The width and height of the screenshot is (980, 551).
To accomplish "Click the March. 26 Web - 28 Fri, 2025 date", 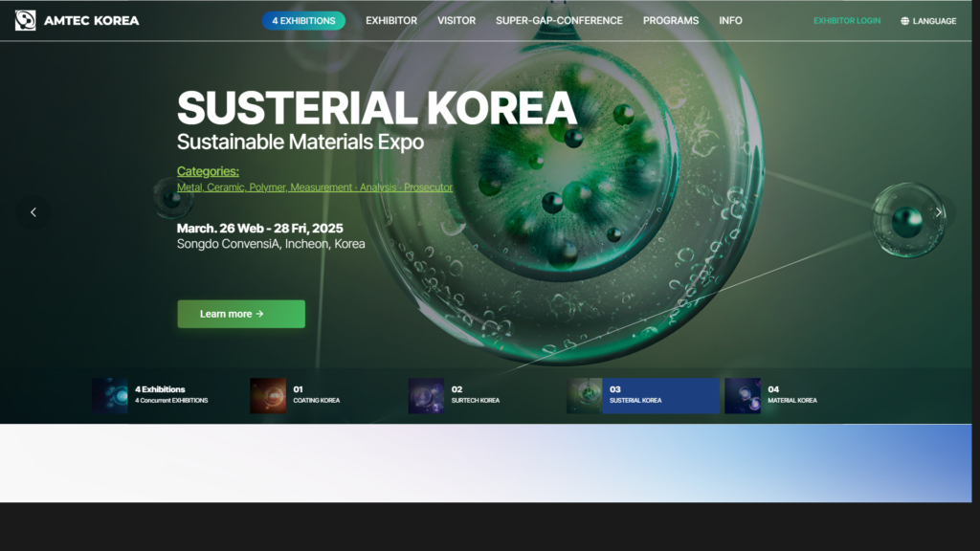I will click(260, 228).
